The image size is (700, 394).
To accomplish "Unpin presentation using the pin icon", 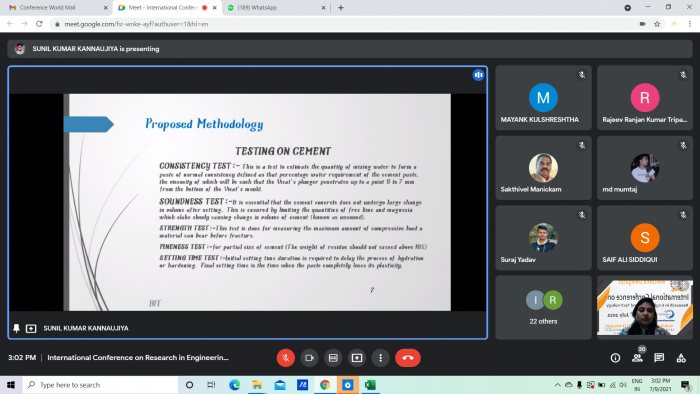I will [x=17, y=328].
